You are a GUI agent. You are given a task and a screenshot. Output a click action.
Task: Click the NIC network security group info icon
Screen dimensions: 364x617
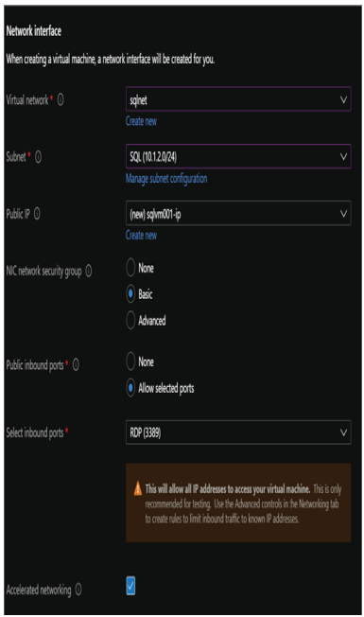[89, 271]
